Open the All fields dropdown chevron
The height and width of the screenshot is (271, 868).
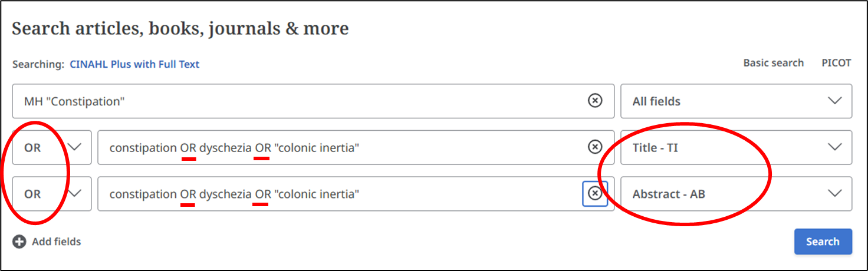point(834,101)
